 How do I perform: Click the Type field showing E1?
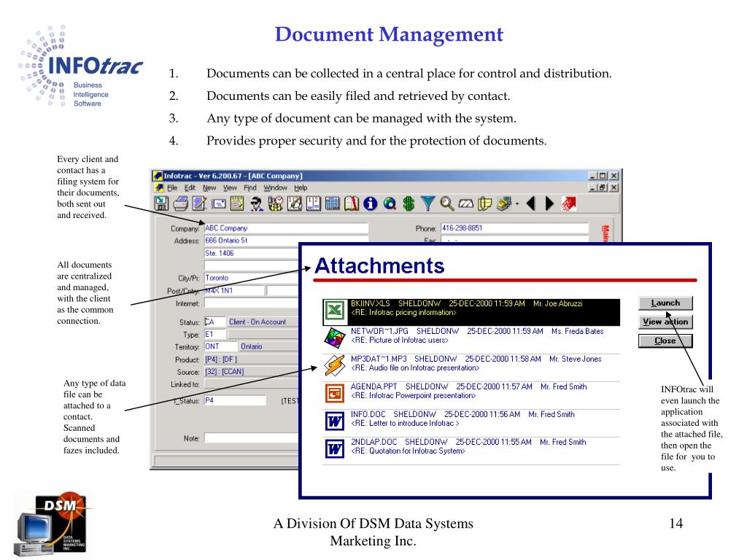click(x=215, y=334)
